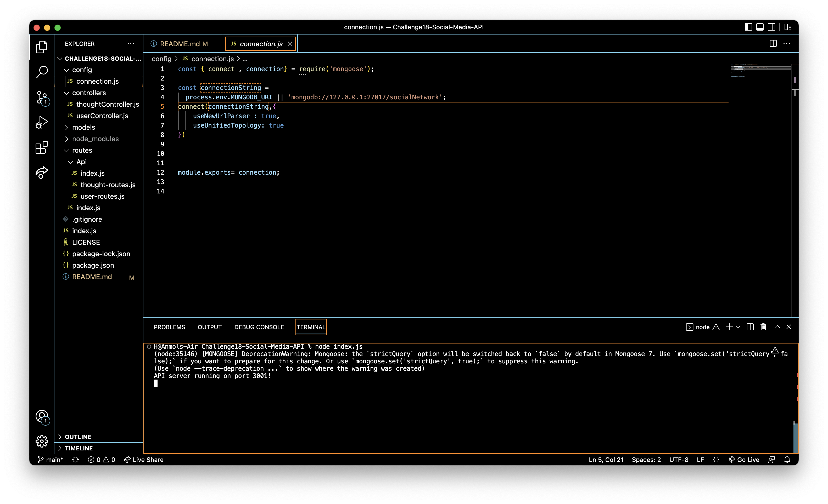Viewport: 828px width, 504px height.
Task: Toggle the Primary Side Bar layout button
Action: pos(748,27)
